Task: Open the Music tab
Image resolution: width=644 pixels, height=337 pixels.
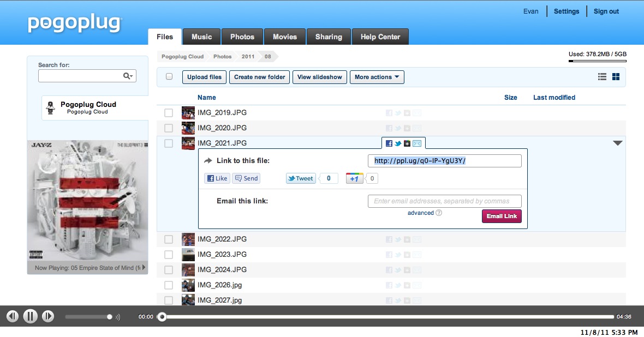Action: click(201, 37)
